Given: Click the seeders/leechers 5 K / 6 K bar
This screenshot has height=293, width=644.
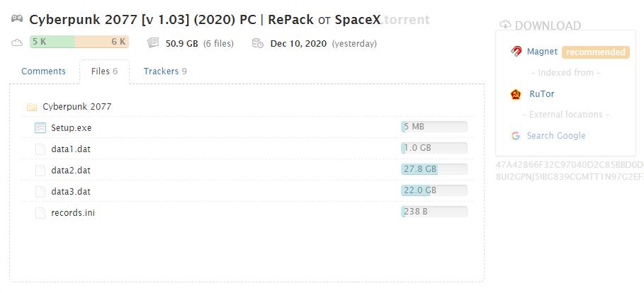Looking at the screenshot, I should (79, 42).
